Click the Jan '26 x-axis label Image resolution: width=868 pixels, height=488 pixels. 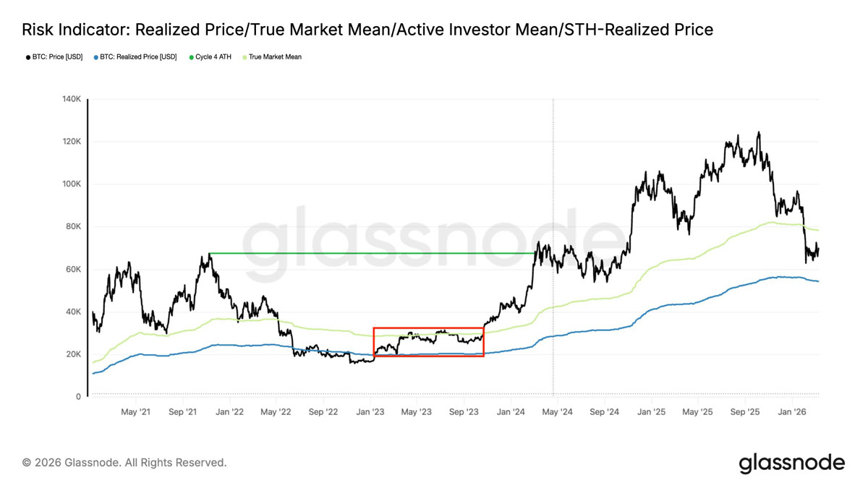(791, 412)
